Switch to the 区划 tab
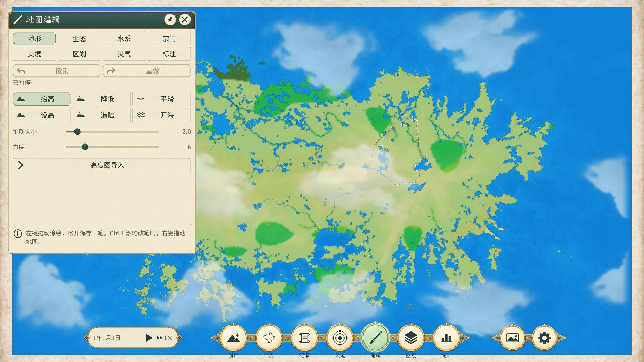Image resolution: width=644 pixels, height=362 pixels. tap(79, 54)
